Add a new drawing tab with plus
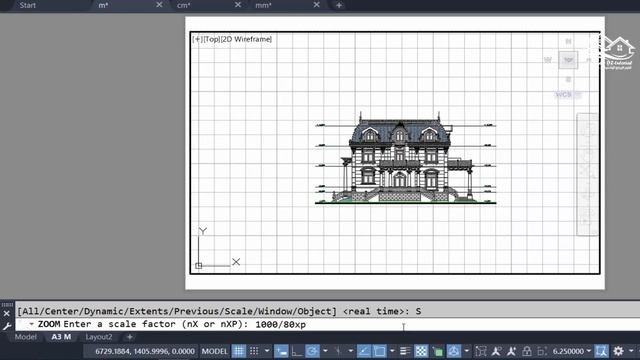 coord(339,5)
